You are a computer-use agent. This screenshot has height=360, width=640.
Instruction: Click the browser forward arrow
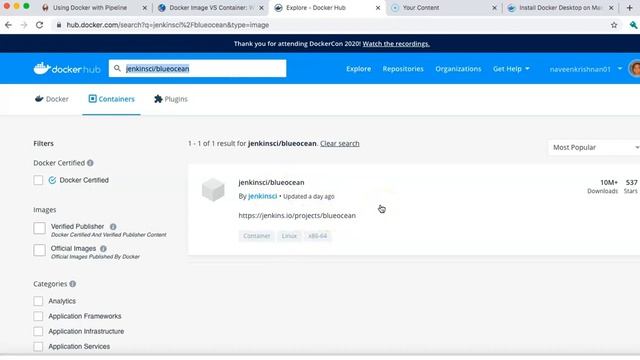click(x=24, y=25)
